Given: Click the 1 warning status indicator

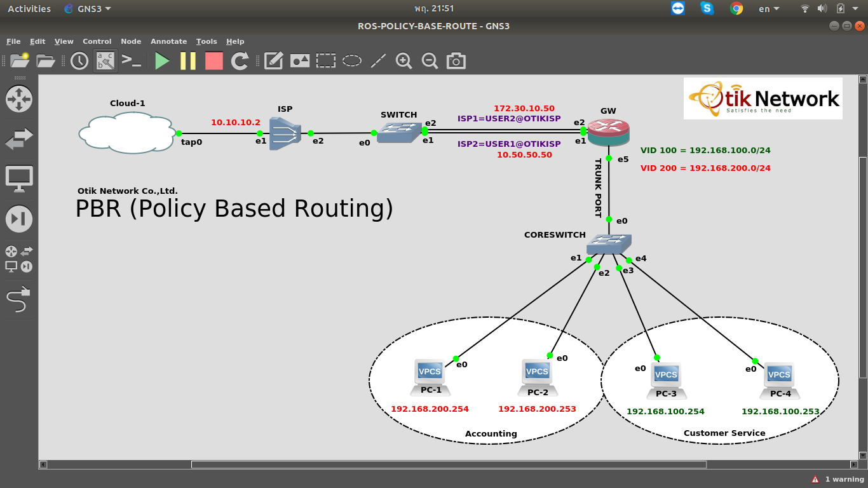Looking at the screenshot, I should 837,479.
